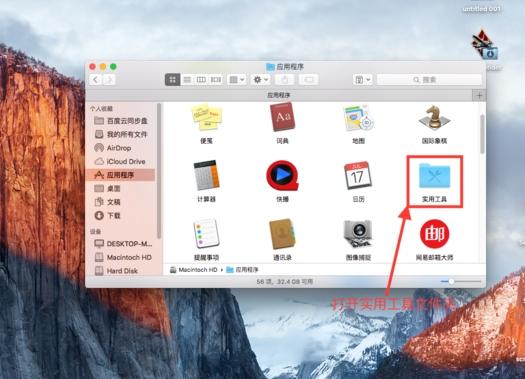Open the Contacts (通讯录) app

[282, 234]
